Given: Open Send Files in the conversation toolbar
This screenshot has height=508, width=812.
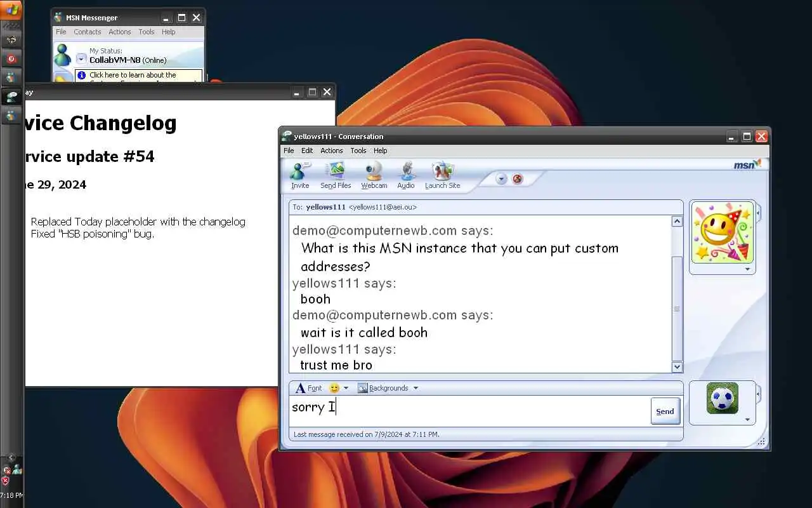Looking at the screenshot, I should pyautogui.click(x=336, y=175).
